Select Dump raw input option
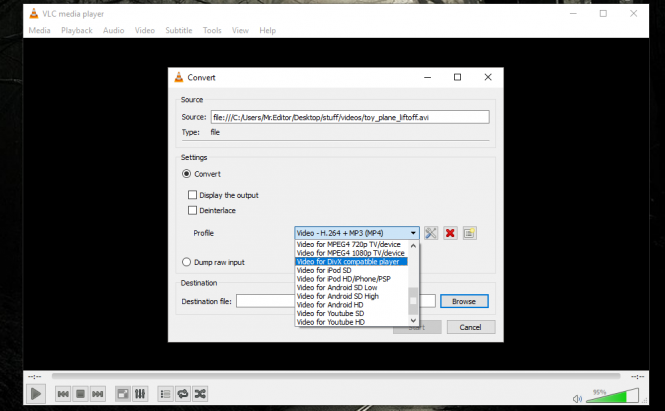The image size is (665, 411). click(x=187, y=262)
